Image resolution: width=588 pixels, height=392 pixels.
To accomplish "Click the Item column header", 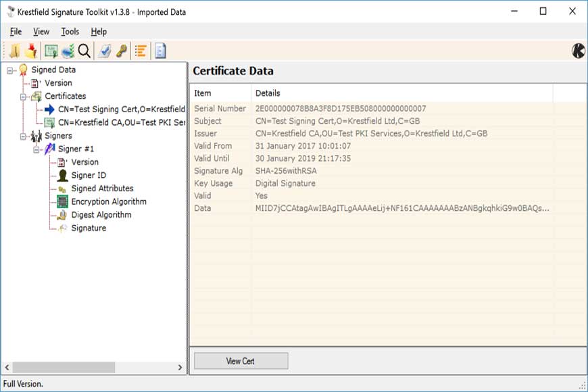I will coord(221,93).
